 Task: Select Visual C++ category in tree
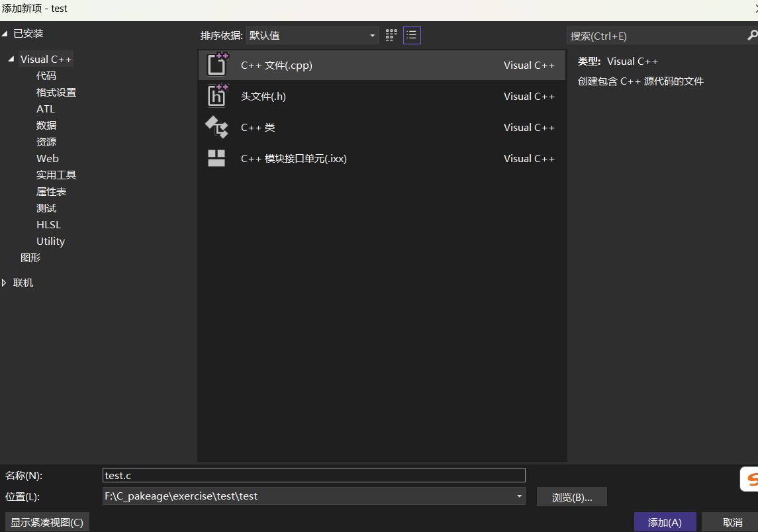pyautogui.click(x=46, y=59)
